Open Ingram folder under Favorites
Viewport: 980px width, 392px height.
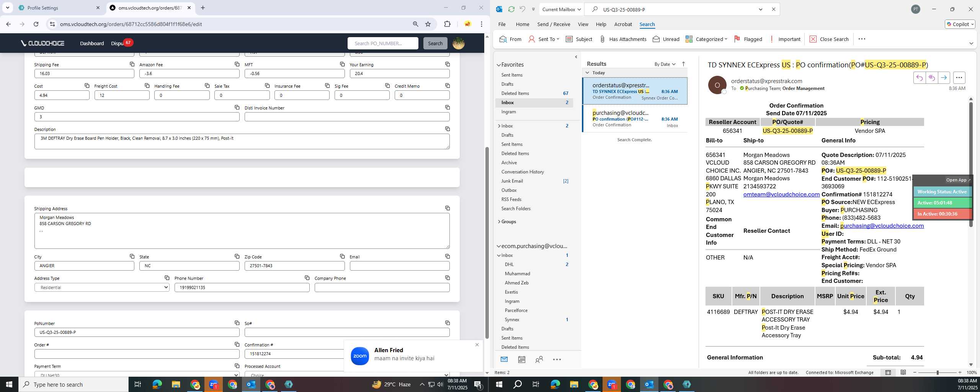click(x=508, y=112)
